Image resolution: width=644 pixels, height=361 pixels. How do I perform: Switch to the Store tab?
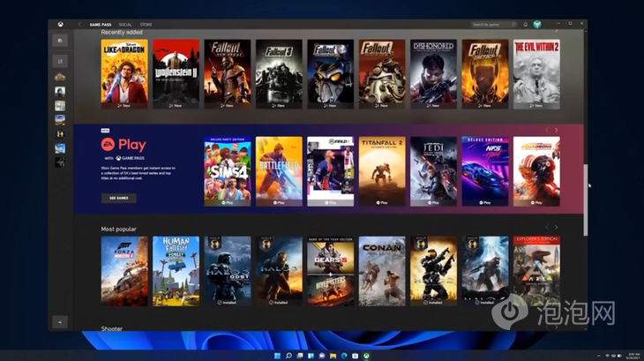pos(146,25)
